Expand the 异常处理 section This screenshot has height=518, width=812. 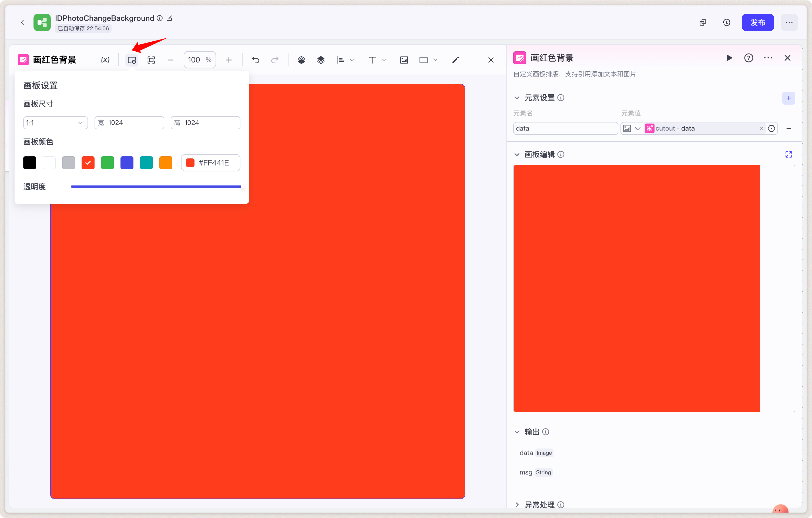[x=517, y=504]
